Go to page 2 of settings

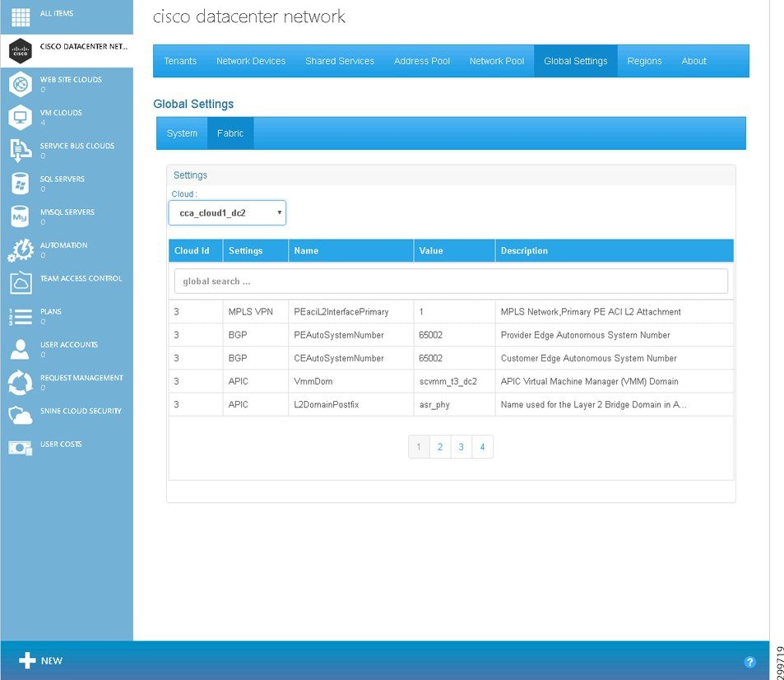coord(440,447)
